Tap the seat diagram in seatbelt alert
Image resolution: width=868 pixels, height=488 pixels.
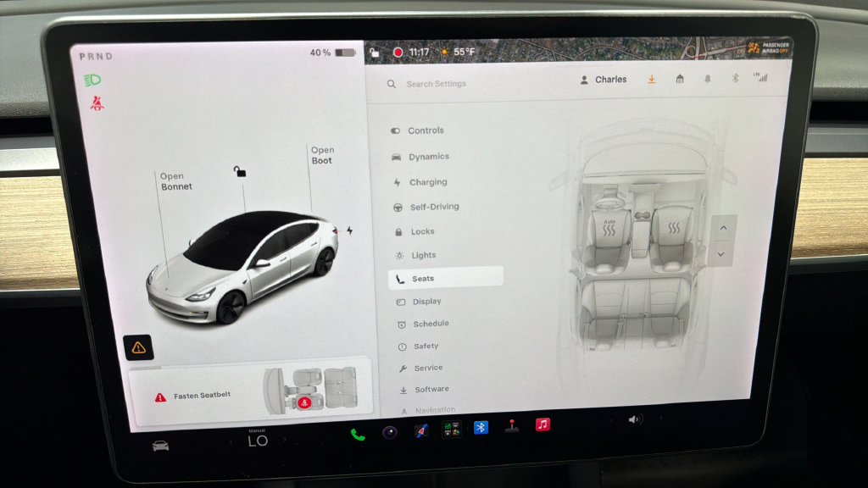[x=310, y=390]
